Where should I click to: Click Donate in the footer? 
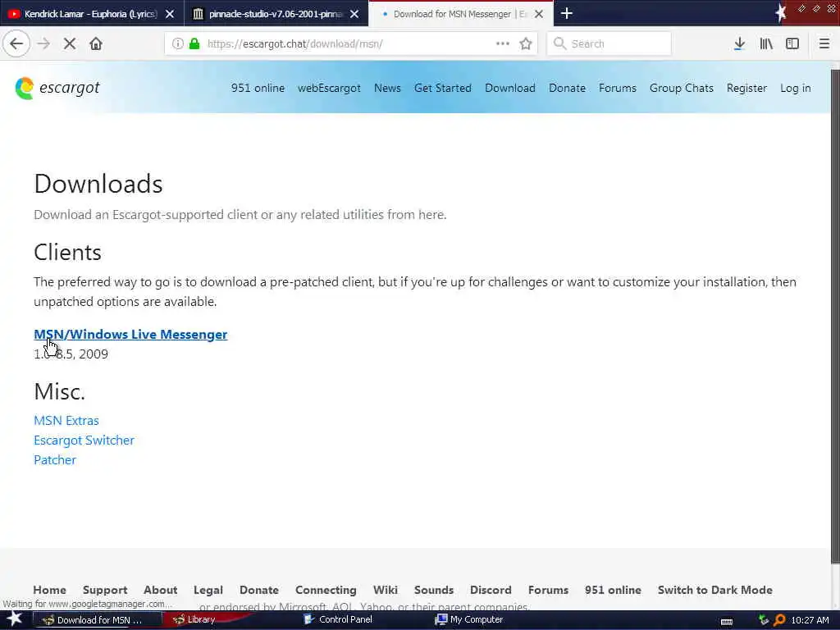click(258, 590)
